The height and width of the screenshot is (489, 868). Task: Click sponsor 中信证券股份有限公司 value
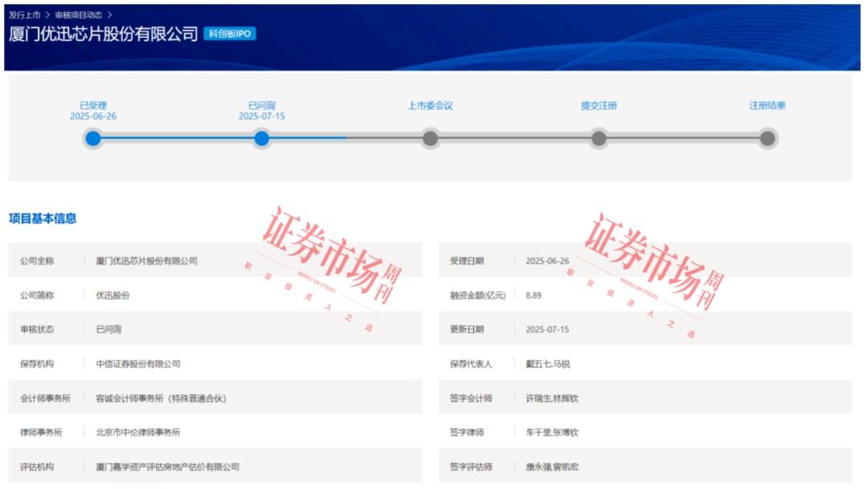click(x=138, y=364)
